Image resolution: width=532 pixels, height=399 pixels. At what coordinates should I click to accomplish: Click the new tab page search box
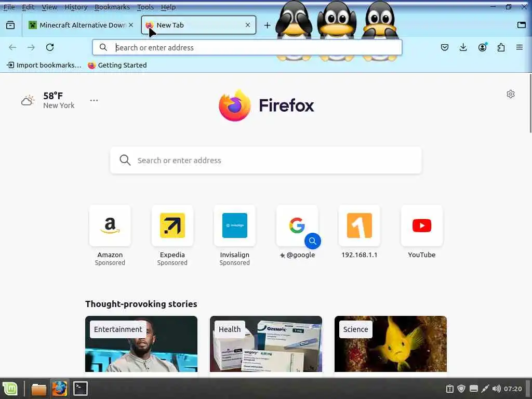point(266,160)
